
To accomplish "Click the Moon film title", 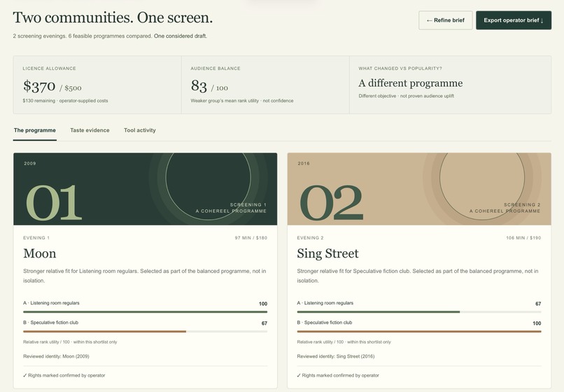I will [40, 253].
